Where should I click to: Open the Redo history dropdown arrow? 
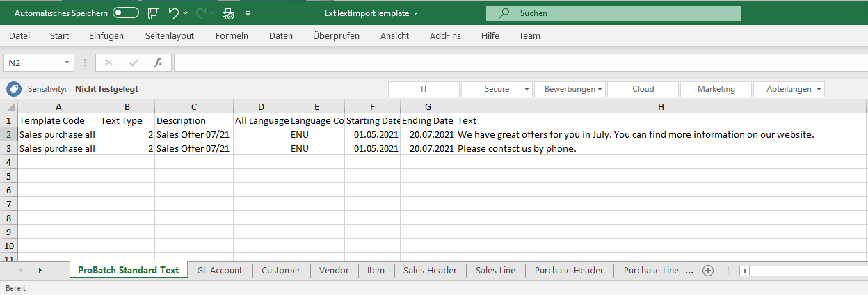[x=212, y=13]
